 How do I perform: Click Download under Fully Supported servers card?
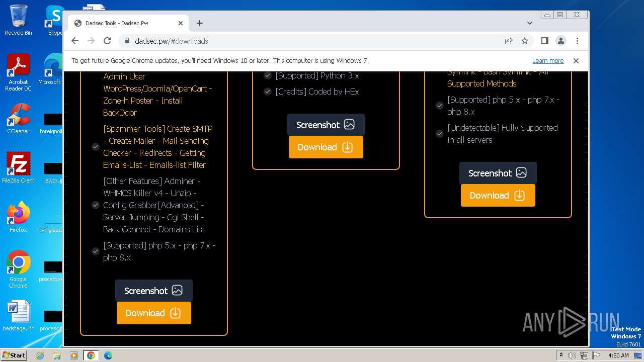498,195
